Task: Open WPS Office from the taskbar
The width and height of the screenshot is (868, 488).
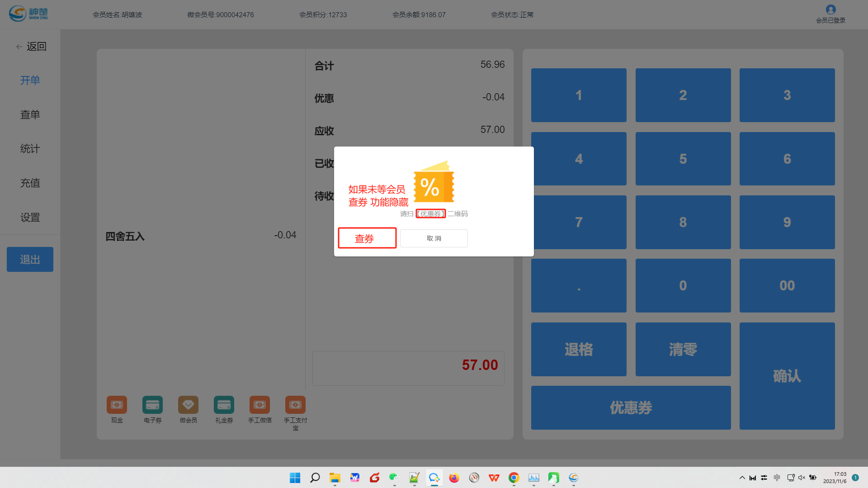Action: click(x=494, y=478)
